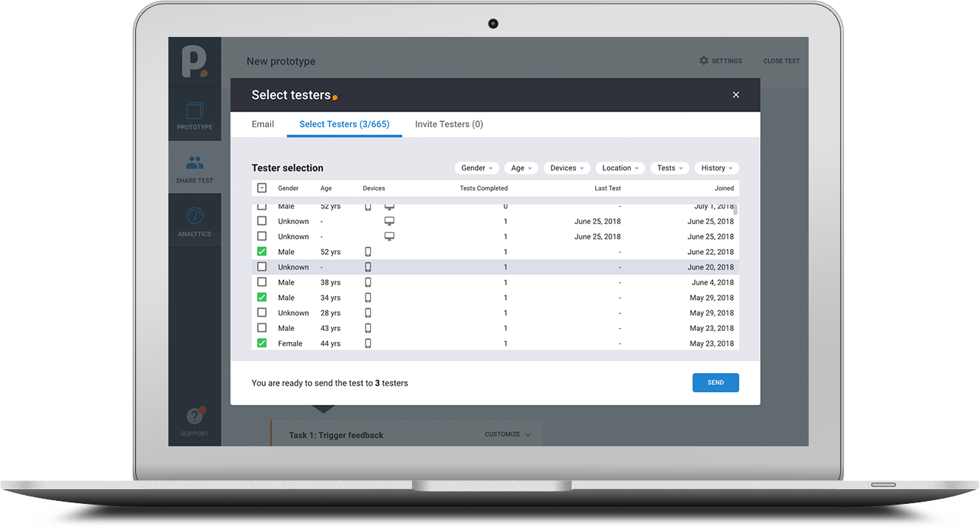Screen dimensions: 980x529
Task: Click the '43 yrs' age cell
Action: (330, 328)
